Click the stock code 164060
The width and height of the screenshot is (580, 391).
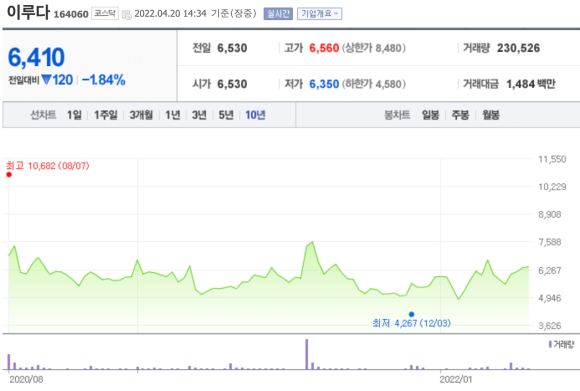tap(71, 14)
